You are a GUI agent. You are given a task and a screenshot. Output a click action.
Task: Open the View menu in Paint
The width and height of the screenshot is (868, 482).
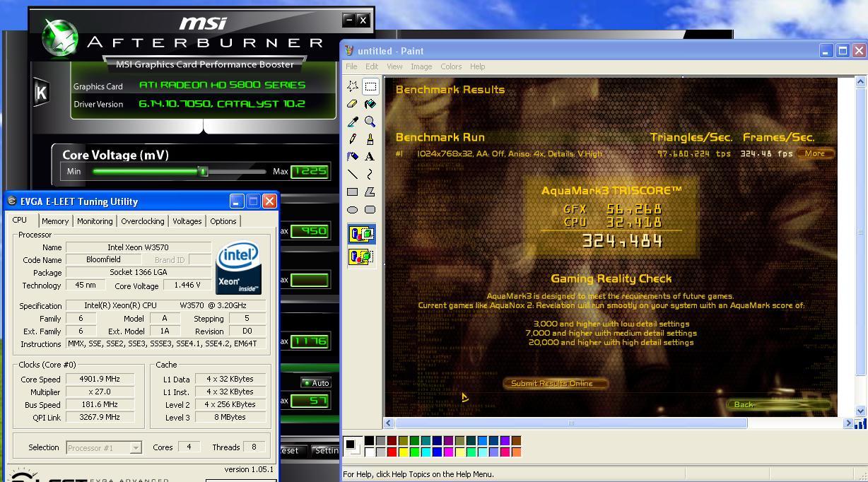pyautogui.click(x=394, y=66)
